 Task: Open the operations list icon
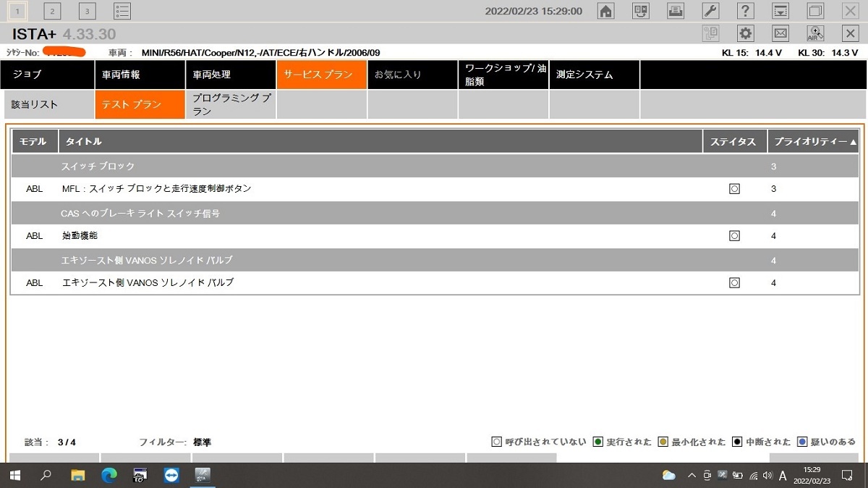tap(122, 11)
